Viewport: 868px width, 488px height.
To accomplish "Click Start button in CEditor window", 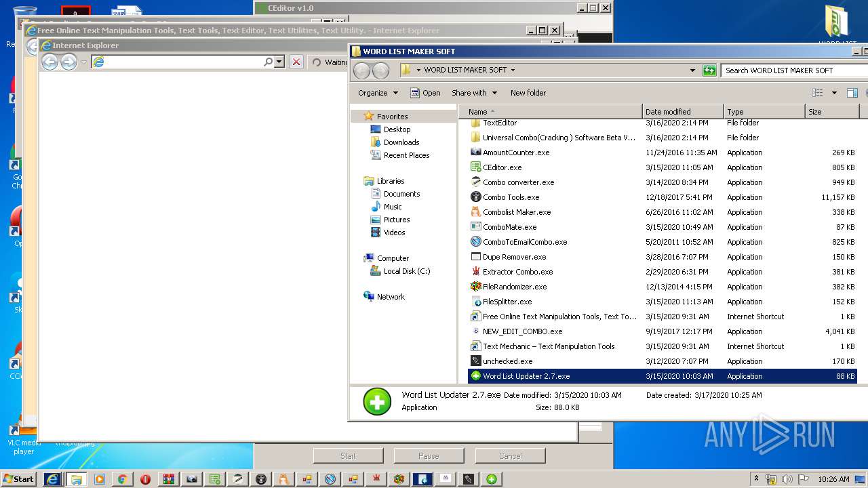I will coord(349,456).
